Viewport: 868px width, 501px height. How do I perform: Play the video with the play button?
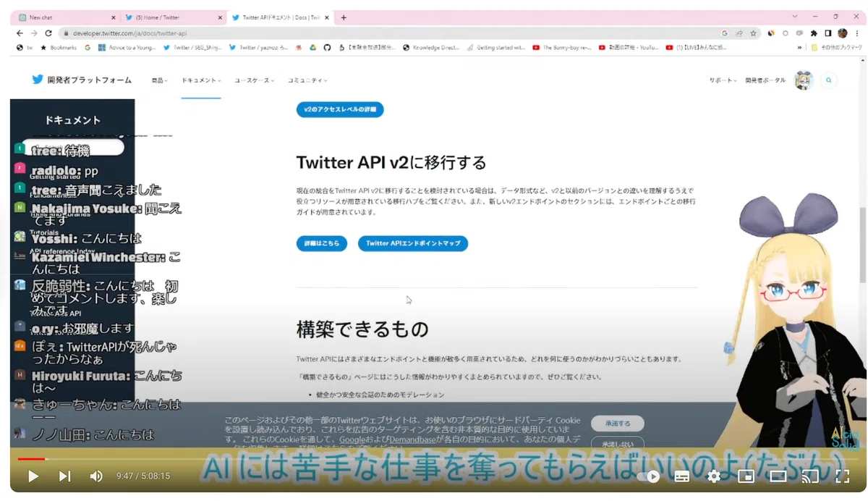pyautogui.click(x=33, y=476)
